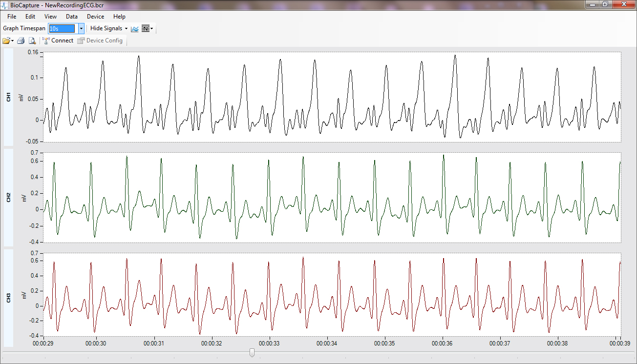Image resolution: width=637 pixels, height=364 pixels.
Task: Select the CH2 channel label
Action: click(7, 195)
